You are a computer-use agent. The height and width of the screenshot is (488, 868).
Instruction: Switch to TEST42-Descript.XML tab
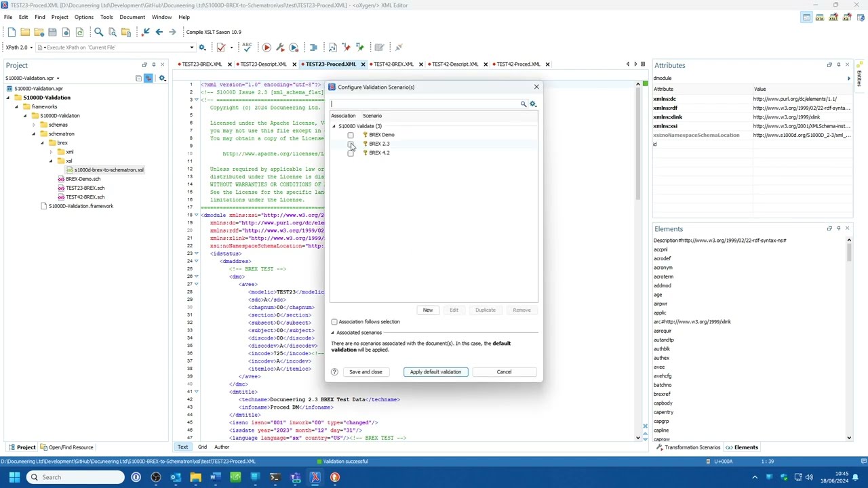pos(455,64)
